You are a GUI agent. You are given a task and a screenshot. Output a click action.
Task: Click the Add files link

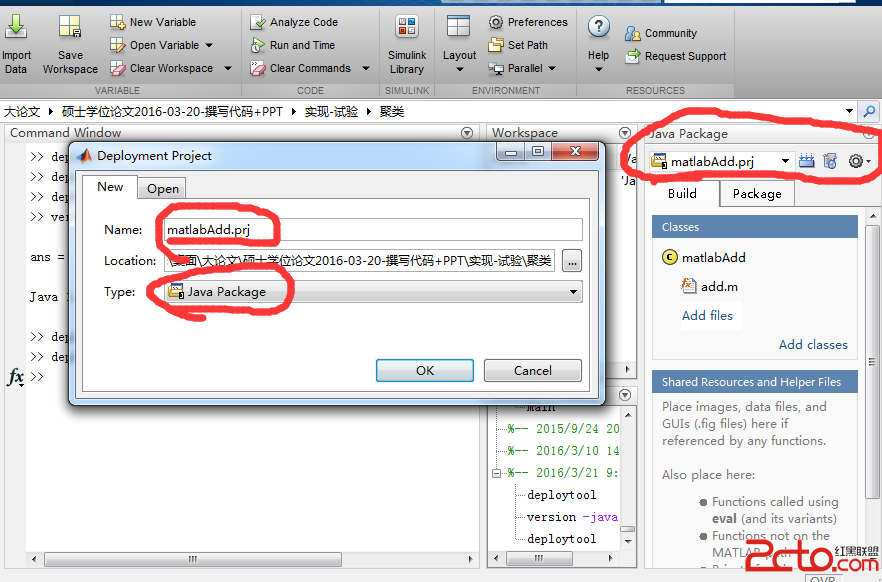tap(707, 315)
